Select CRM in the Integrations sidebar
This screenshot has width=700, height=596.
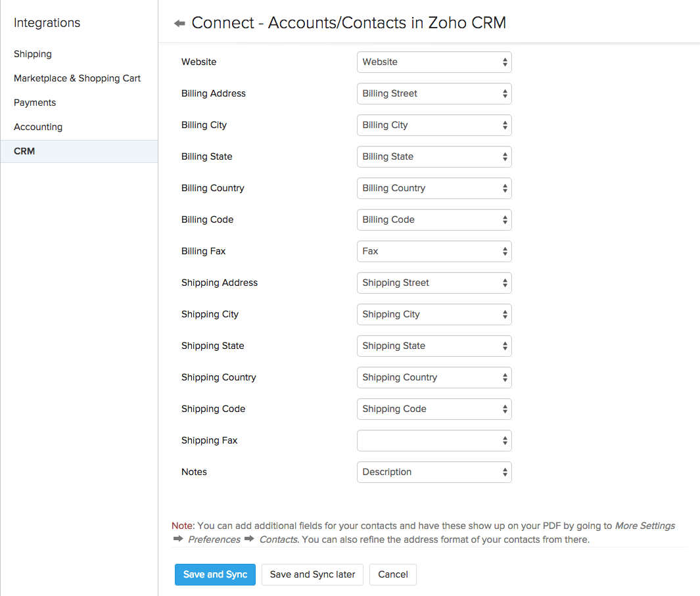click(x=24, y=150)
